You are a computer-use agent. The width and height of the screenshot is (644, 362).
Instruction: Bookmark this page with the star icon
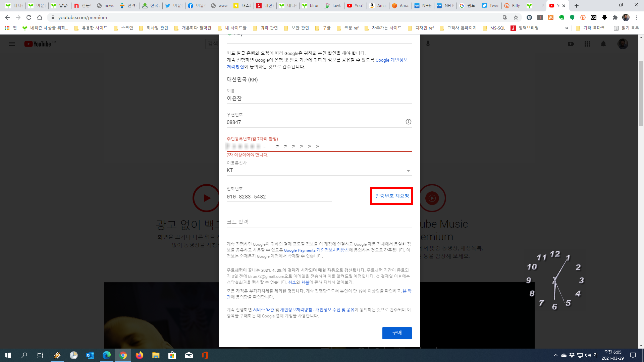516,17
